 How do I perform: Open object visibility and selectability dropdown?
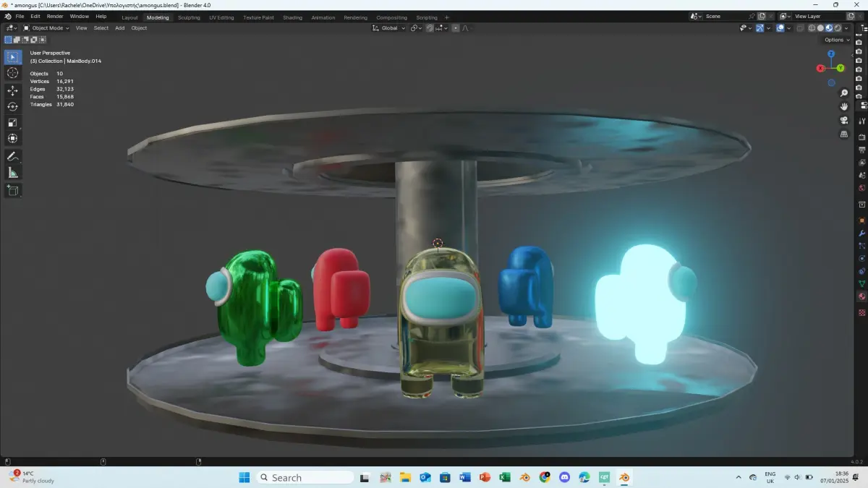(x=745, y=28)
